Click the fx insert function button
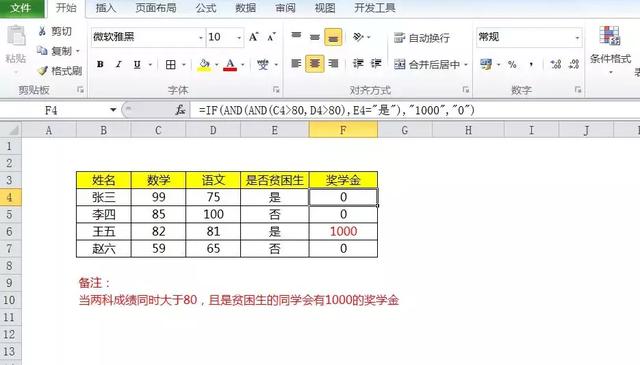The image size is (640, 365). coord(180,110)
